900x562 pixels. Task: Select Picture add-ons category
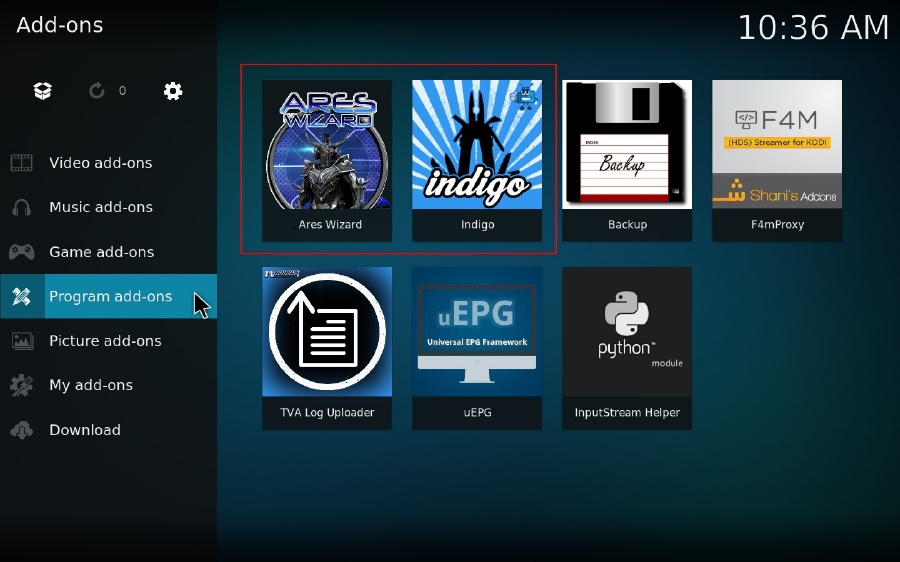coord(108,340)
